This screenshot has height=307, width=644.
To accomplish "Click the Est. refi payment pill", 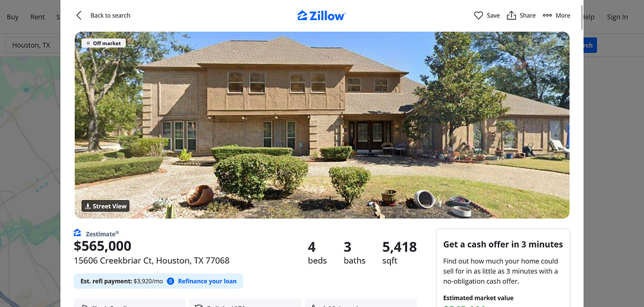I will click(x=158, y=281).
